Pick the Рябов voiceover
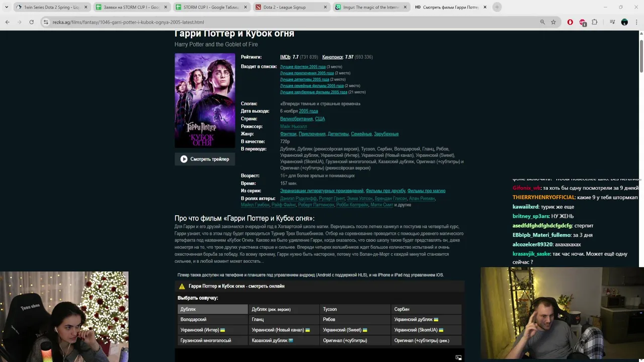Image resolution: width=644 pixels, height=362 pixels. click(x=355, y=320)
